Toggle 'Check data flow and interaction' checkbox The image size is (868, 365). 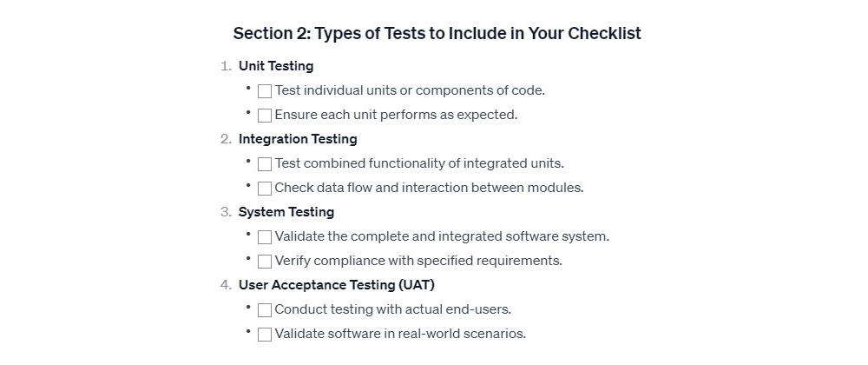click(x=265, y=189)
